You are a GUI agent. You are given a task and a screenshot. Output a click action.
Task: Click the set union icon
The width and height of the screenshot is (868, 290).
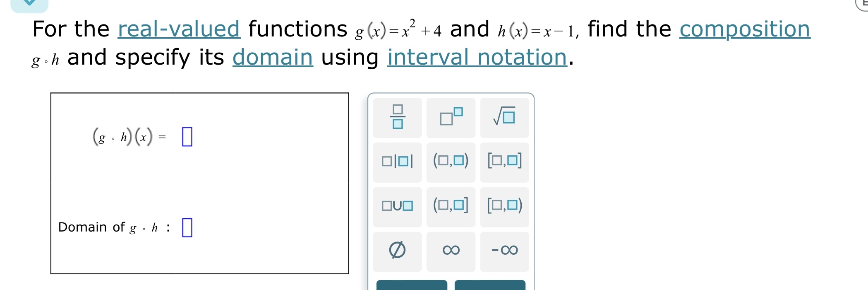(x=397, y=206)
